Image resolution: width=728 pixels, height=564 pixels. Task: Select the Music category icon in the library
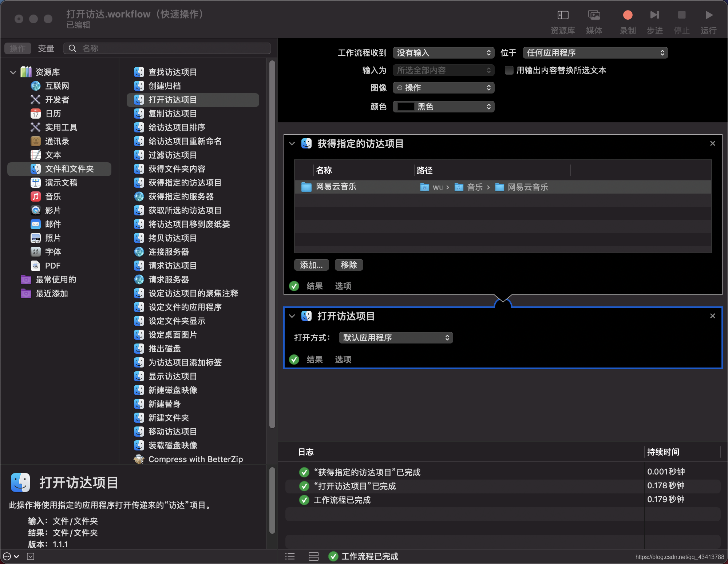[x=36, y=197]
